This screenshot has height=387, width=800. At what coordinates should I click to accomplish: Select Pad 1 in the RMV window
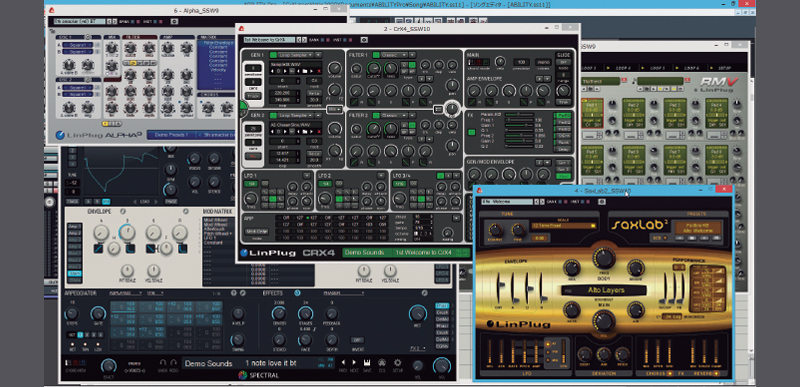(592, 113)
